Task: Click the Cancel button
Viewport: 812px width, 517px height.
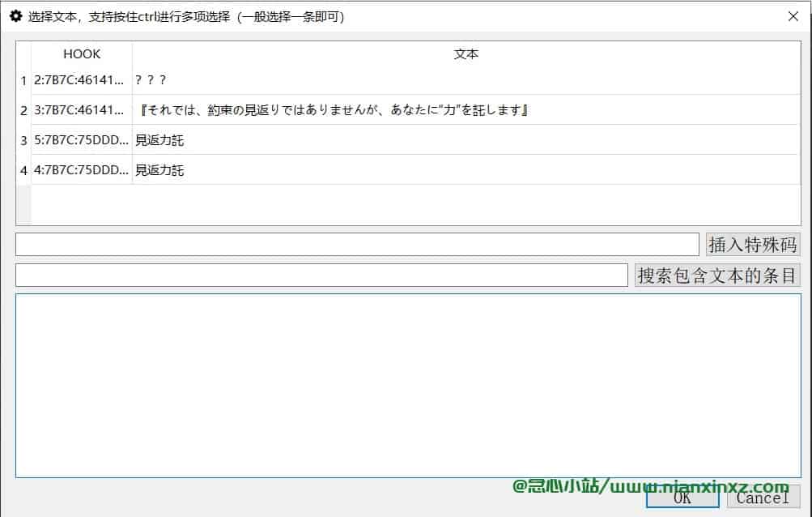Action: click(763, 498)
